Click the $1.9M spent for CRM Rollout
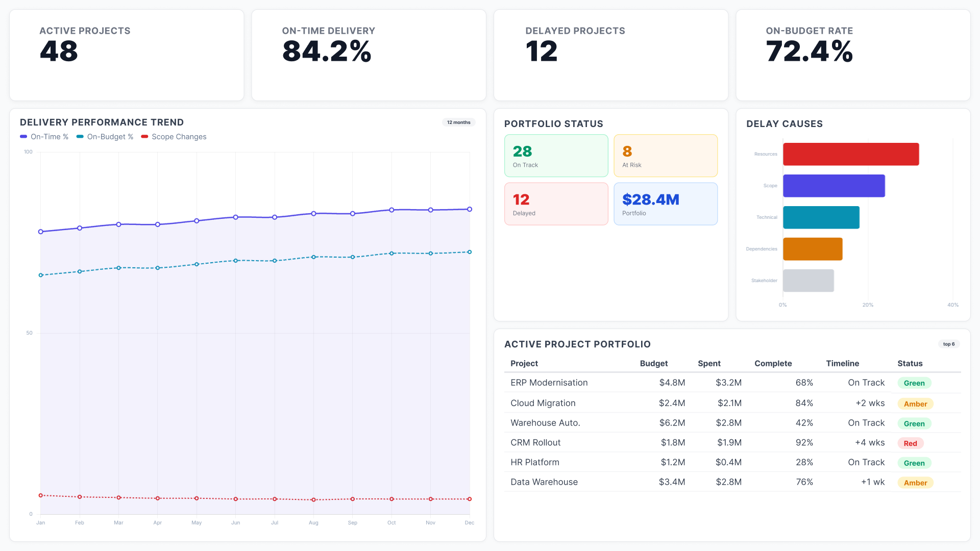The height and width of the screenshot is (551, 980). pos(729,443)
